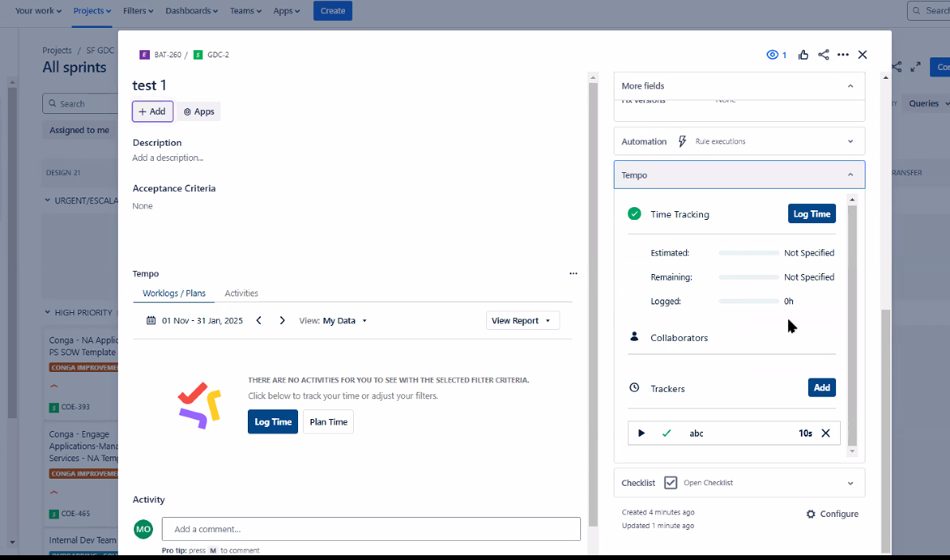Image resolution: width=950 pixels, height=560 pixels.
Task: Open the three-dot actions menu in the issue header
Action: click(x=843, y=55)
